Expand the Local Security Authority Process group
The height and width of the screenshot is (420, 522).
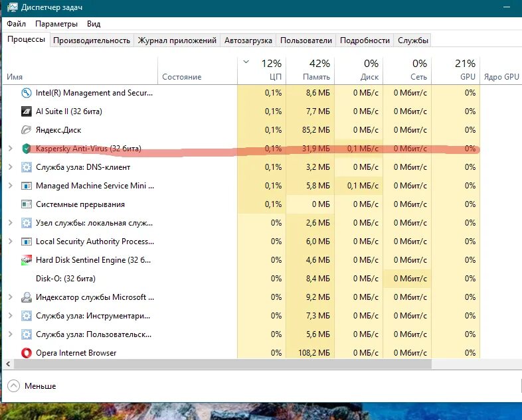tap(11, 242)
